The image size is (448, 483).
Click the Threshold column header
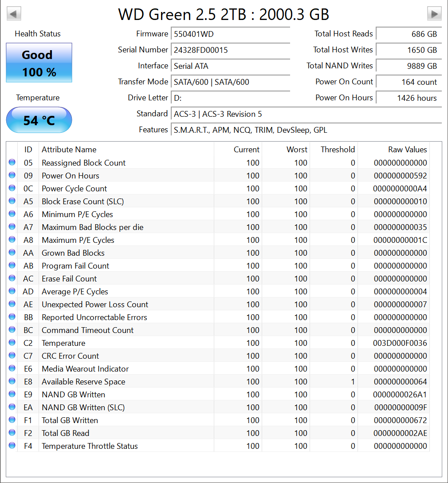[334, 150]
